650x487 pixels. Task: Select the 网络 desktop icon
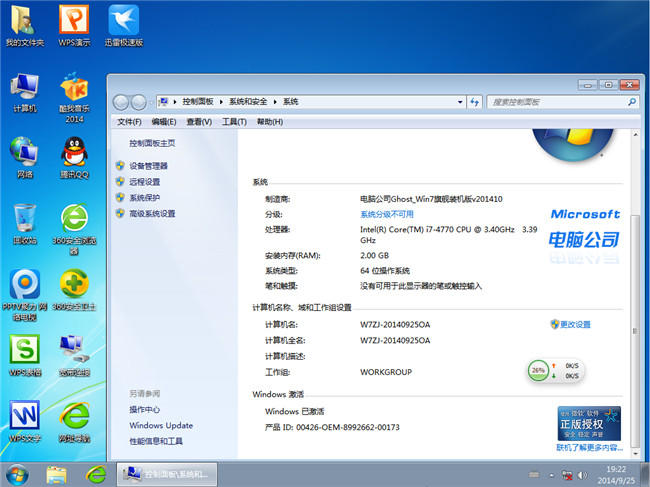coord(24,157)
